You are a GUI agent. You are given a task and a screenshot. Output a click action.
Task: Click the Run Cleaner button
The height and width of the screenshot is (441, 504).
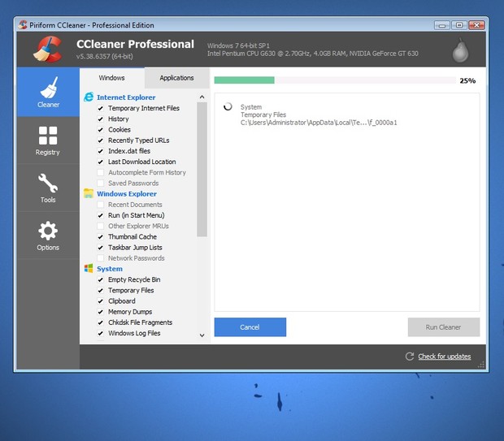[444, 327]
